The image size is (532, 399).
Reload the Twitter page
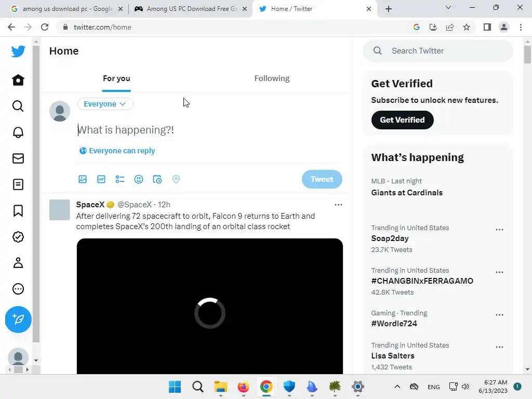tap(45, 27)
